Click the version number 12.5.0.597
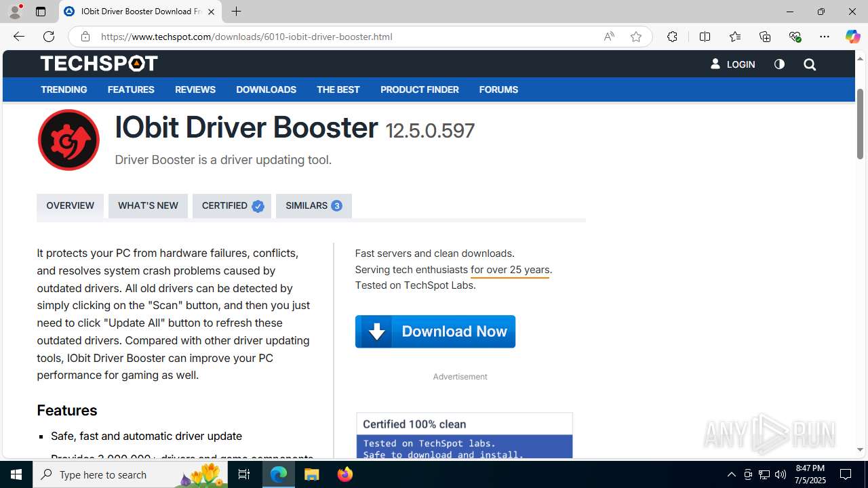The image size is (868, 488). [430, 131]
